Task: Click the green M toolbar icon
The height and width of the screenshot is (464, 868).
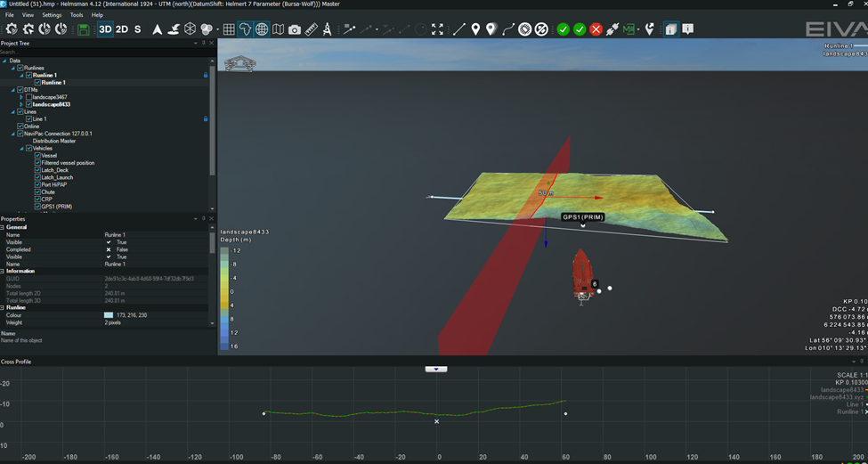Action: point(629,29)
